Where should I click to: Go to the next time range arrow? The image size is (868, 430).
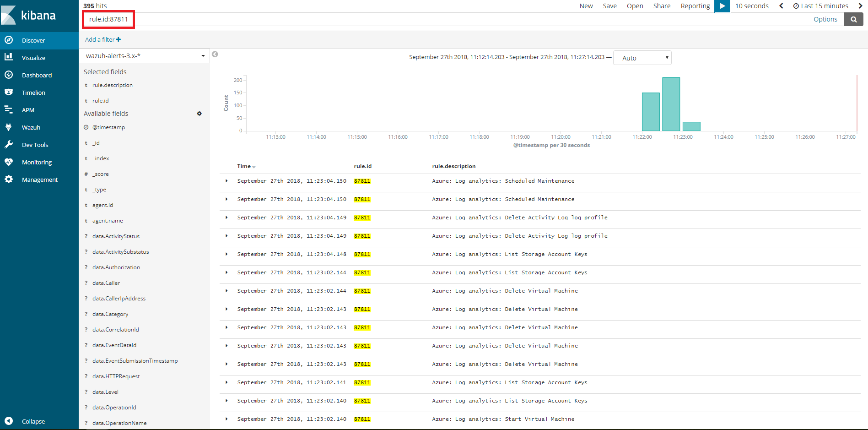pos(860,6)
